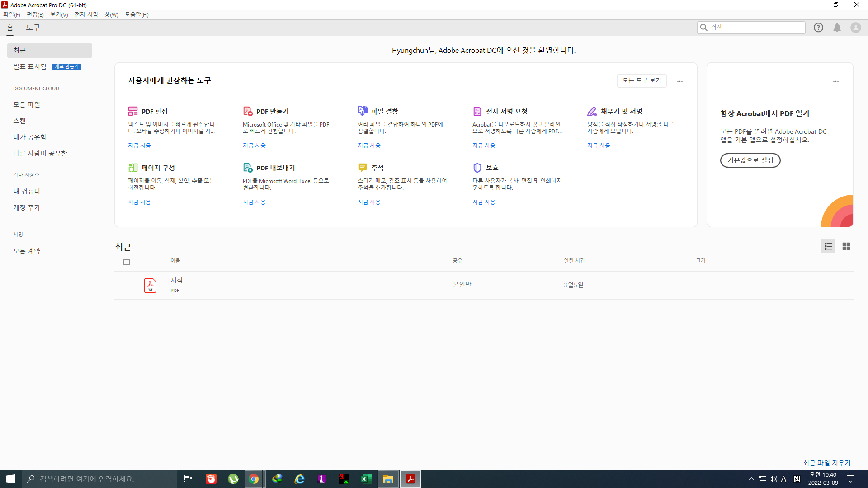The width and height of the screenshot is (868, 488).
Task: Switch to grid thumbnail view
Action: [846, 246]
